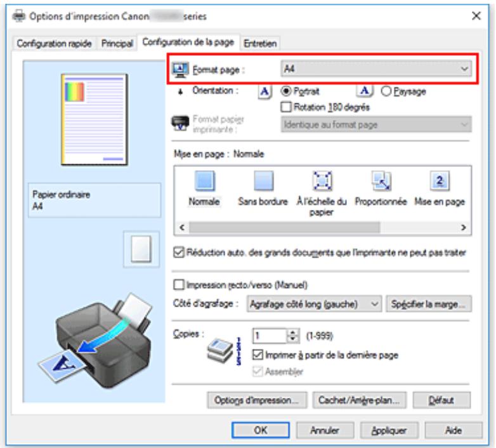
Task: Open Options d'impression button
Action: (x=257, y=400)
